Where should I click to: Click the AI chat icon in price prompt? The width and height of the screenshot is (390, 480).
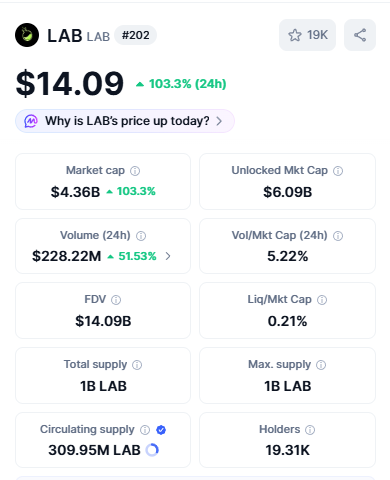31,121
